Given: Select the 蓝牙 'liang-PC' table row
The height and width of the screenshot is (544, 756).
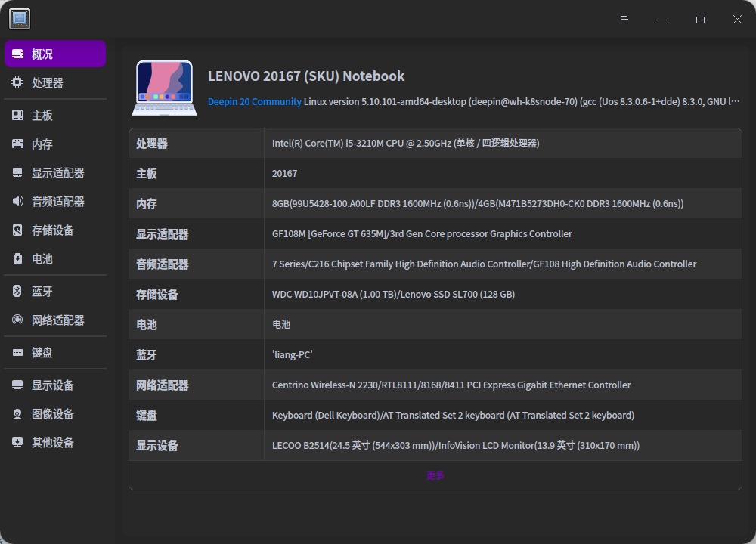Looking at the screenshot, I should click(435, 354).
